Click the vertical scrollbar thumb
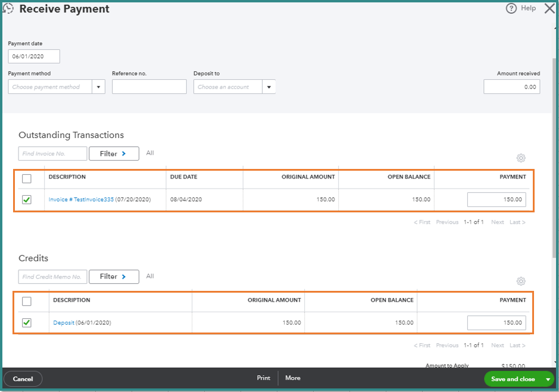The image size is (559, 392). coord(554,157)
